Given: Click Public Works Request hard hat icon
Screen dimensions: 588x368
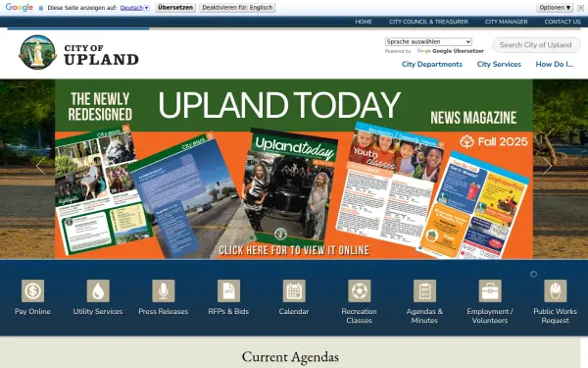Looking at the screenshot, I should [x=556, y=290].
